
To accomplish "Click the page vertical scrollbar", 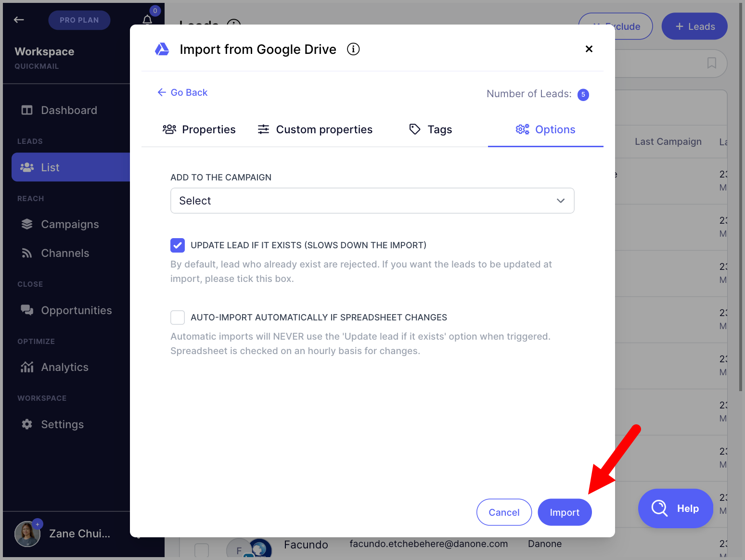I will [741, 197].
